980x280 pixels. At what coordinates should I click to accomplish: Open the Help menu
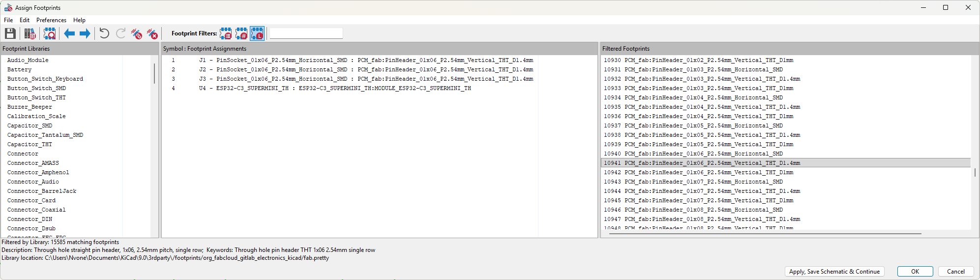79,20
